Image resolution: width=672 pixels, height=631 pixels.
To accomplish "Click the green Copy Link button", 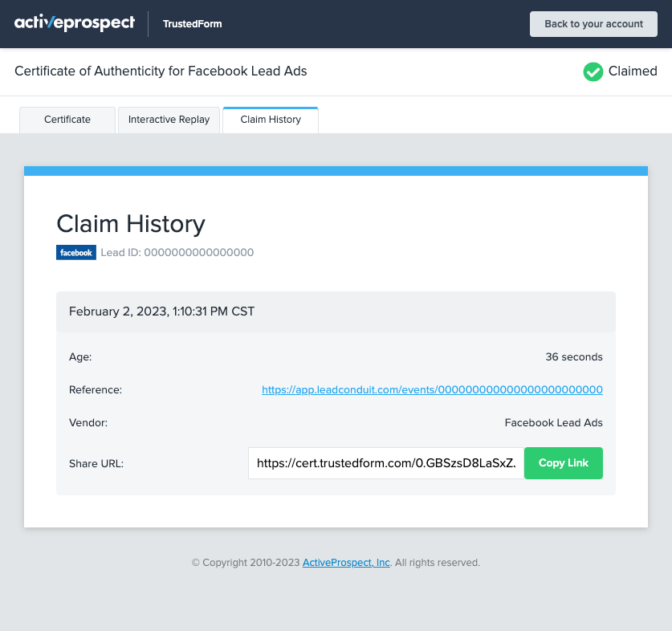I will tap(563, 463).
